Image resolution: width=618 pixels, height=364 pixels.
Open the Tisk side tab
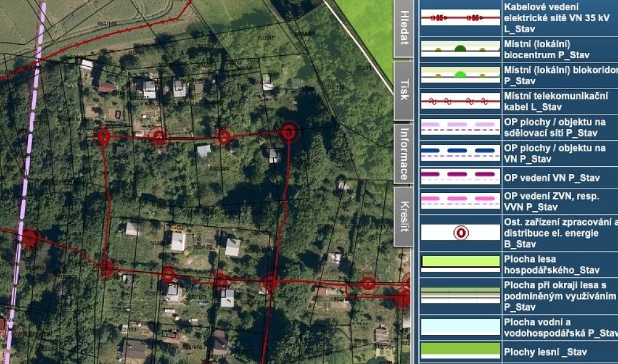click(404, 90)
